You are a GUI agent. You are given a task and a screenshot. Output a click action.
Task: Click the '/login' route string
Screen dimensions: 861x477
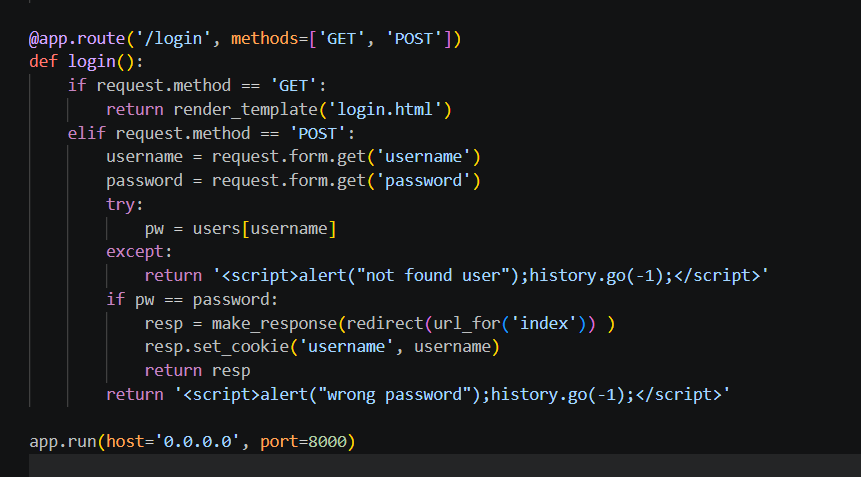click(173, 38)
